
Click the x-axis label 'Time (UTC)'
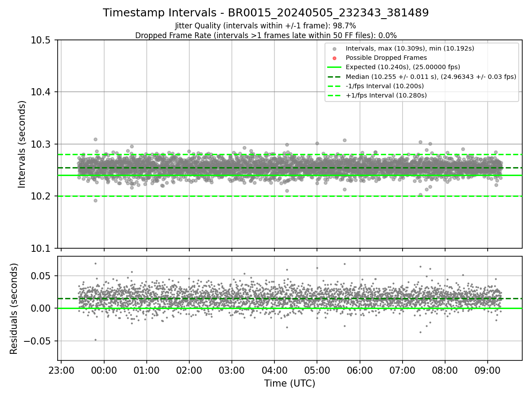click(x=289, y=383)
